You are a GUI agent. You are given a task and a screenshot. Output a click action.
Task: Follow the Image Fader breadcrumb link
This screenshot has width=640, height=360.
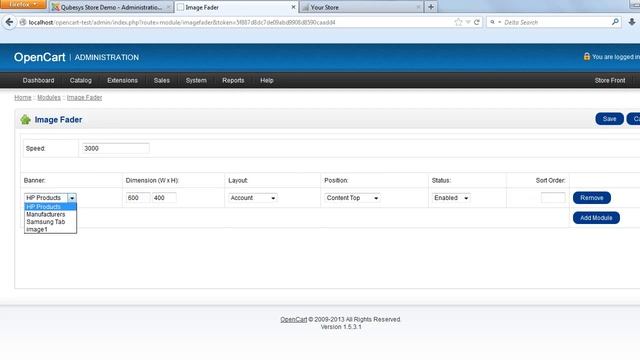(x=84, y=98)
